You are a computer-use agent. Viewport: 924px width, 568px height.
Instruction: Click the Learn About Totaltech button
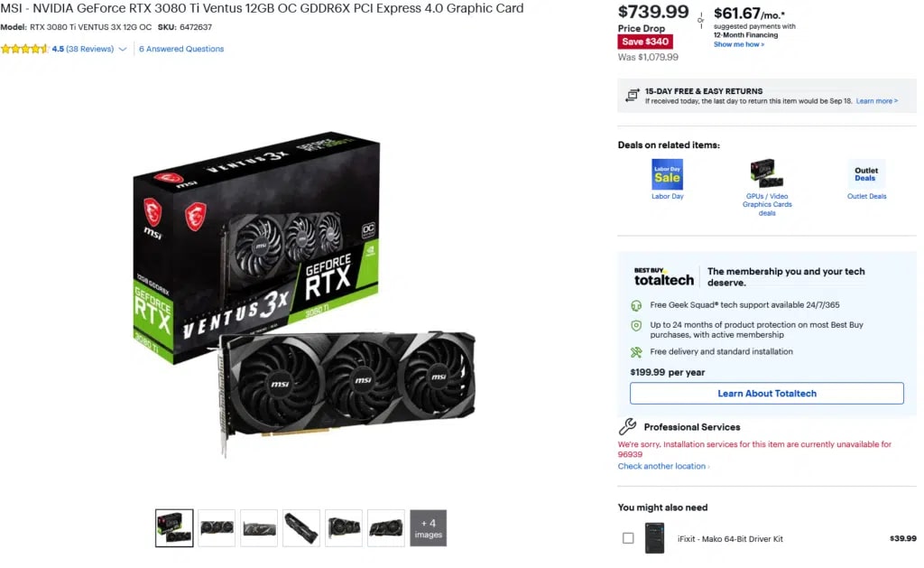(x=767, y=394)
